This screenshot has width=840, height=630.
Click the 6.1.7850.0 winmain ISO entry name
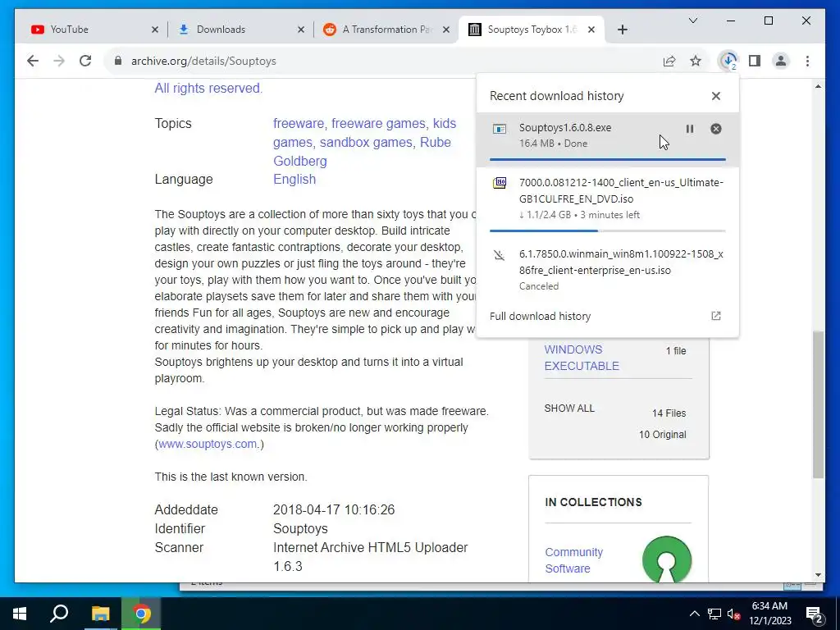click(622, 262)
